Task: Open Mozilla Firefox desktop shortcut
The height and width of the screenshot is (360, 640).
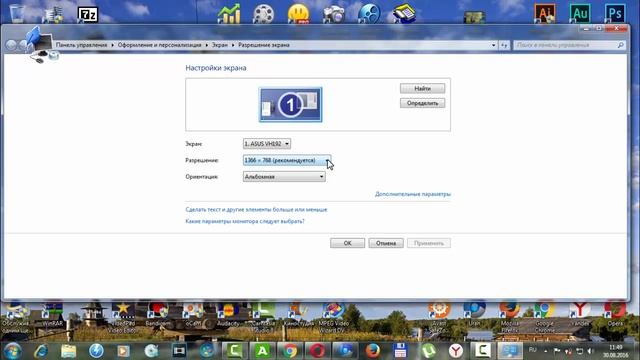Action: pyautogui.click(x=509, y=317)
